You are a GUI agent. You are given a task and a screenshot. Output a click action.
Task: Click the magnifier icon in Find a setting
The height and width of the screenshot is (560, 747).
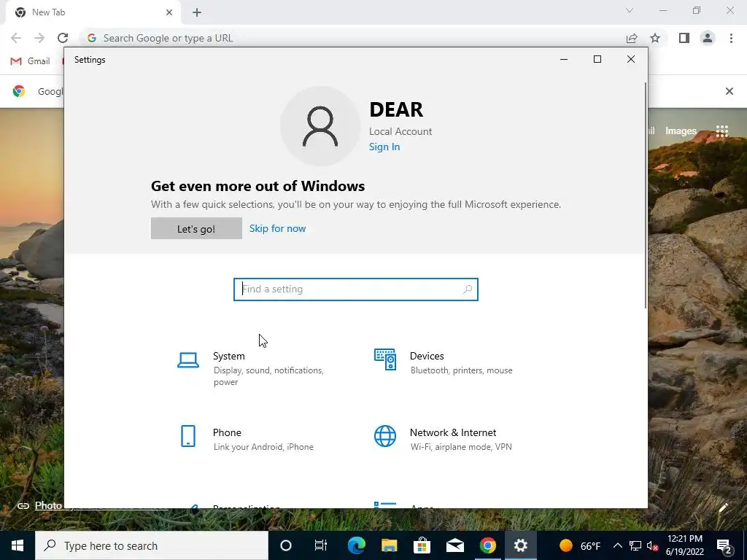pos(468,289)
